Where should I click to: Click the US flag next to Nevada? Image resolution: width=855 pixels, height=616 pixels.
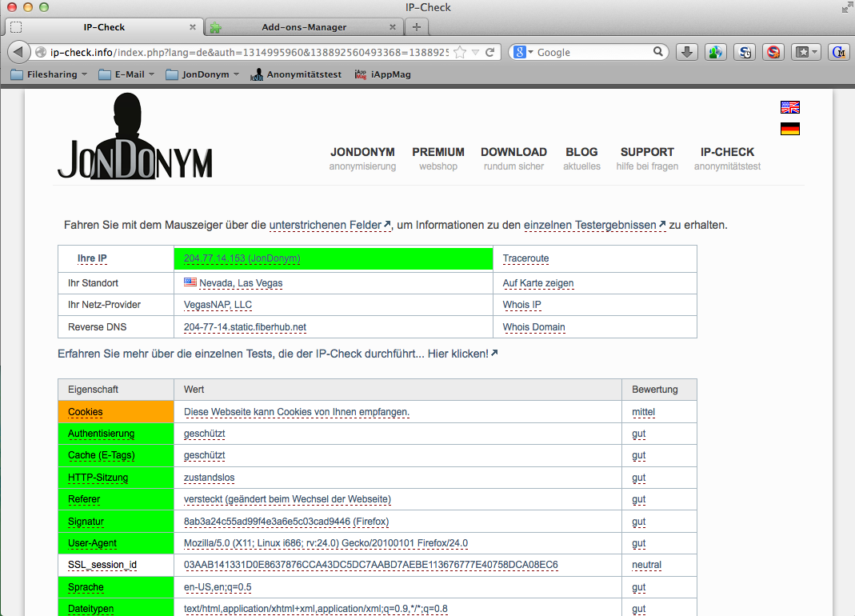190,282
